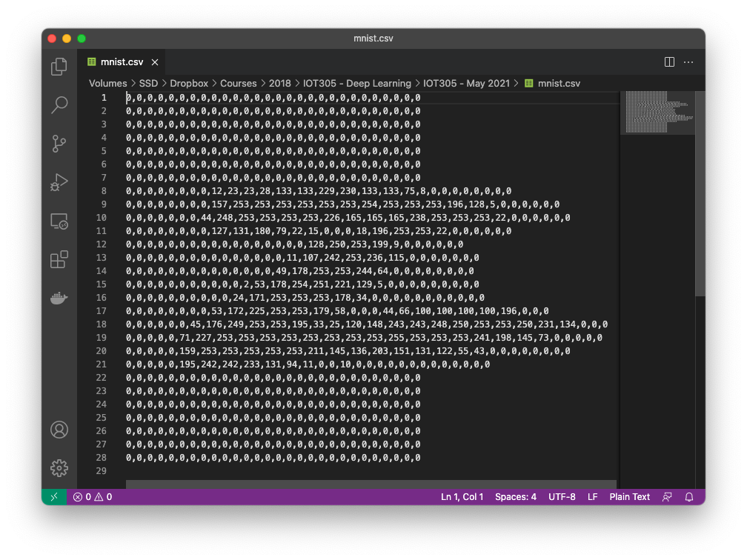Open the Explorer view in the activity bar
Screen dimensions: 747x560
59,66
